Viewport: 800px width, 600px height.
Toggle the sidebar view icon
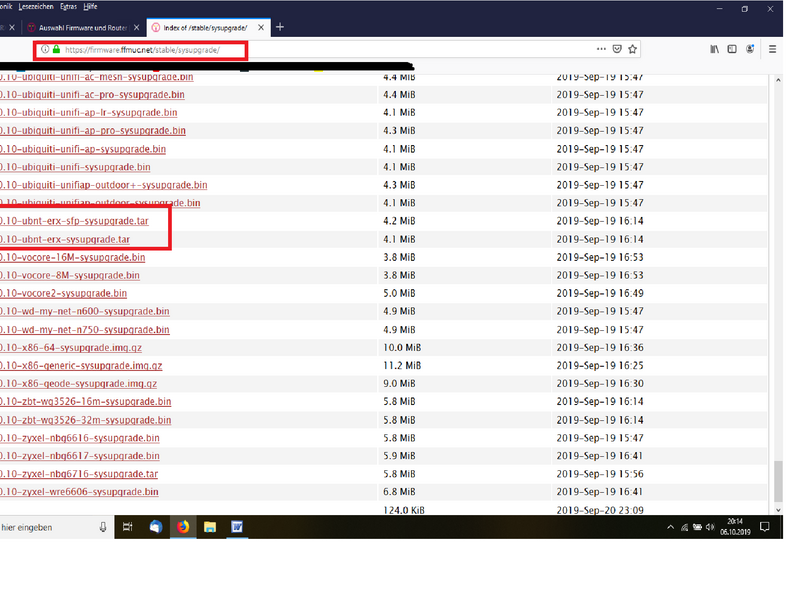click(x=732, y=49)
